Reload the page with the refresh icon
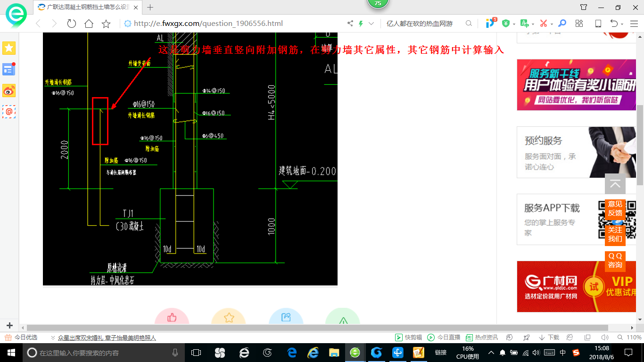The width and height of the screenshot is (644, 362). tap(72, 24)
